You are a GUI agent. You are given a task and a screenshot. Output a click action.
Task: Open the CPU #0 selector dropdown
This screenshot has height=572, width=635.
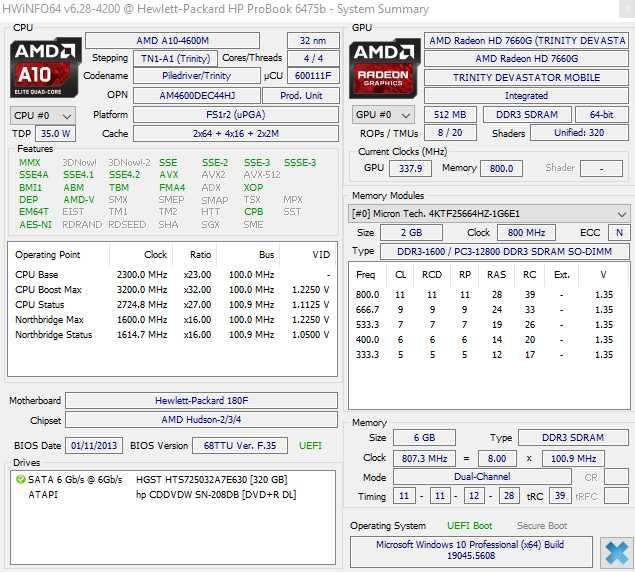click(43, 116)
